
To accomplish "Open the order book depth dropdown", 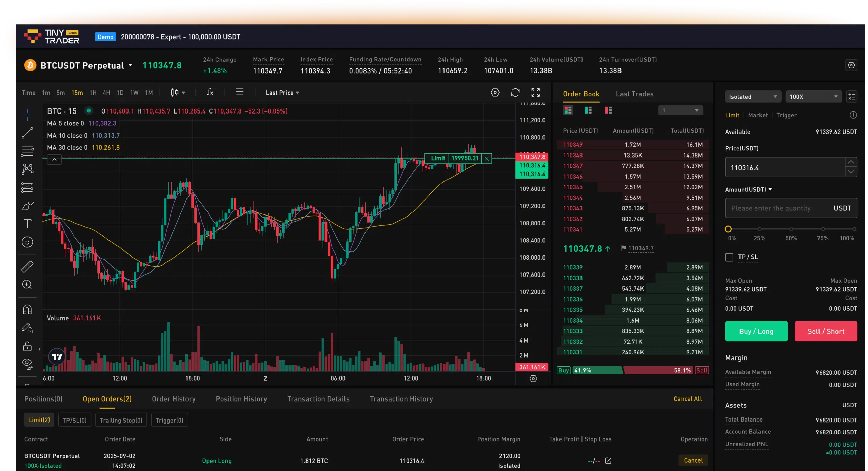I will coord(680,110).
